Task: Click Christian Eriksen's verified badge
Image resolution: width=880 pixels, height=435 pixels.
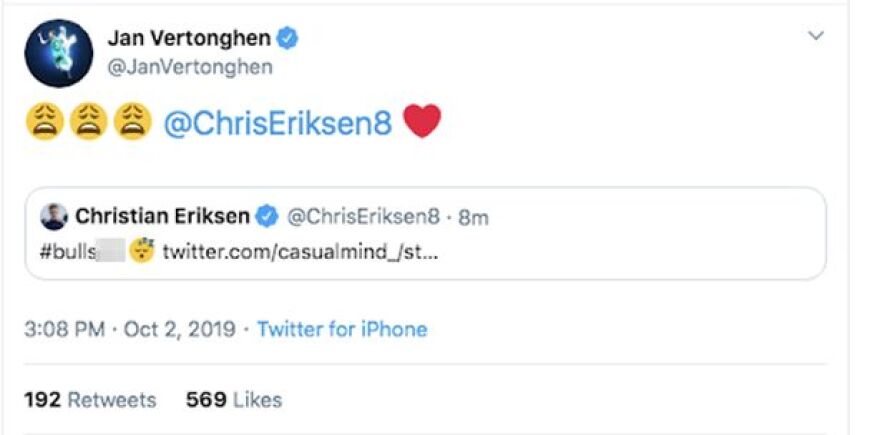Action: pos(268,216)
